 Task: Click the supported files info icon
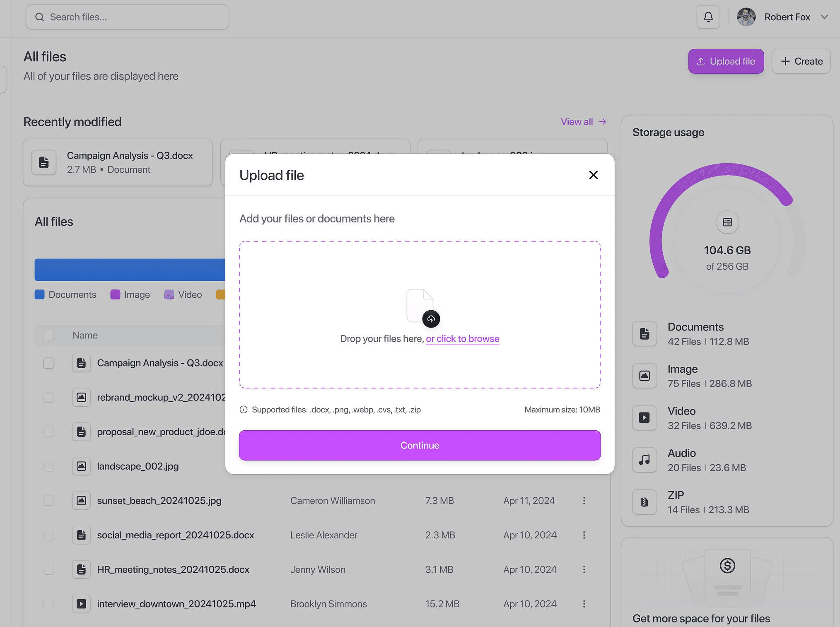point(244,410)
